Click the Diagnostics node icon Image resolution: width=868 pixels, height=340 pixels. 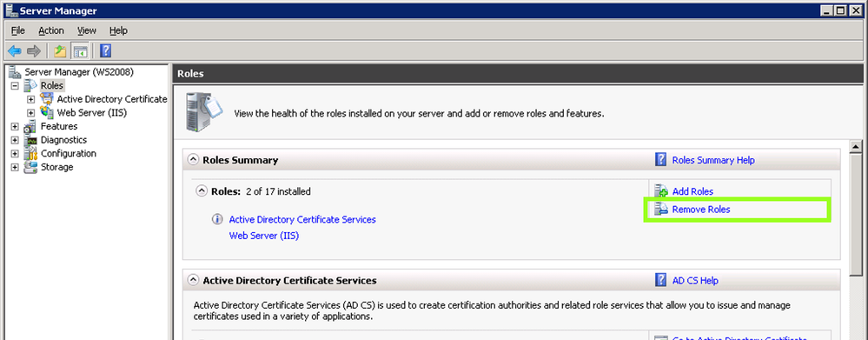click(31, 140)
